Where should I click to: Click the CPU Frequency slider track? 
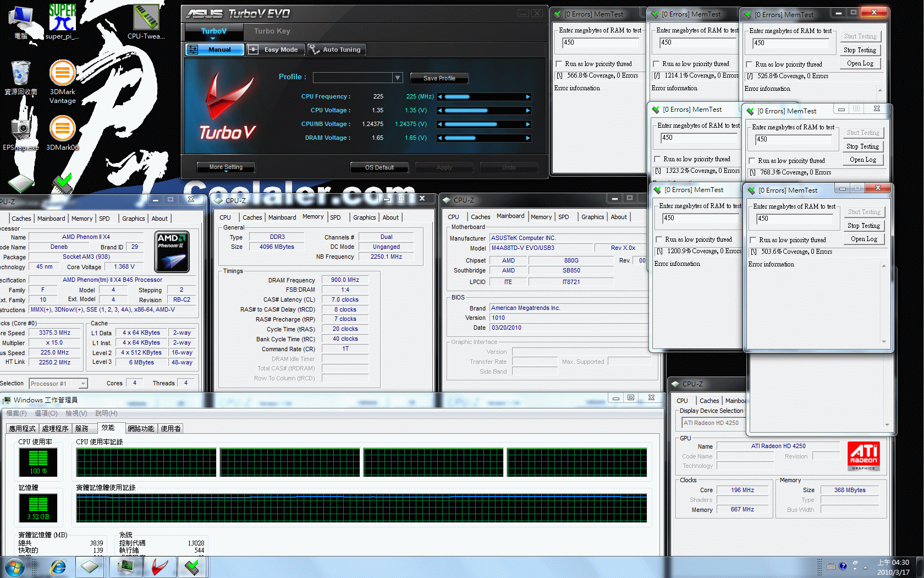[x=484, y=96]
